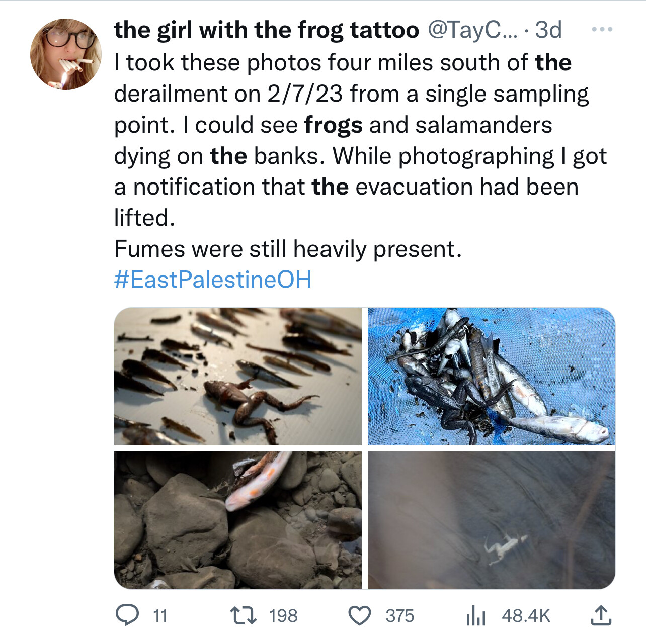
Task: Open the reply speech bubble icon
Action: [x=127, y=615]
